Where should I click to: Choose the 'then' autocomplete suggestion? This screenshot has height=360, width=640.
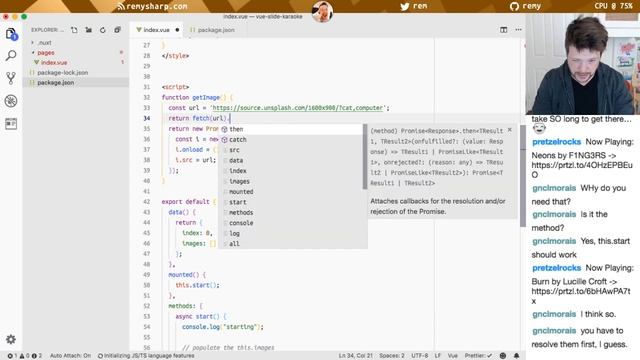pyautogui.click(x=291, y=129)
